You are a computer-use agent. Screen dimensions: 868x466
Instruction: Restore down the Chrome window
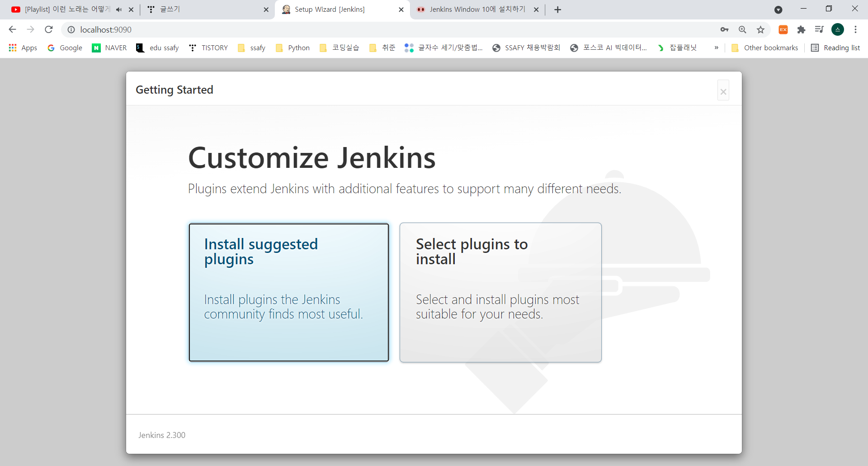(829, 9)
